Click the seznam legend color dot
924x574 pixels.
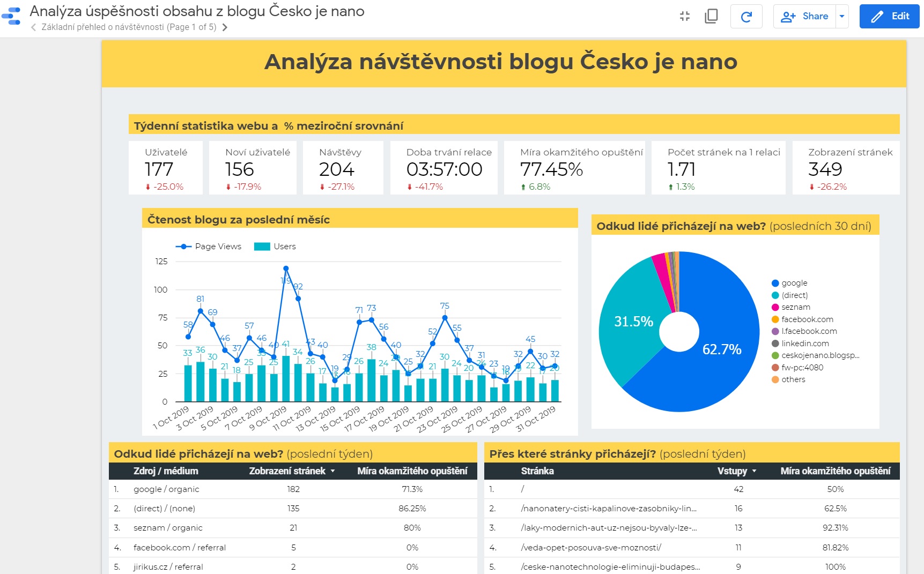coord(775,307)
